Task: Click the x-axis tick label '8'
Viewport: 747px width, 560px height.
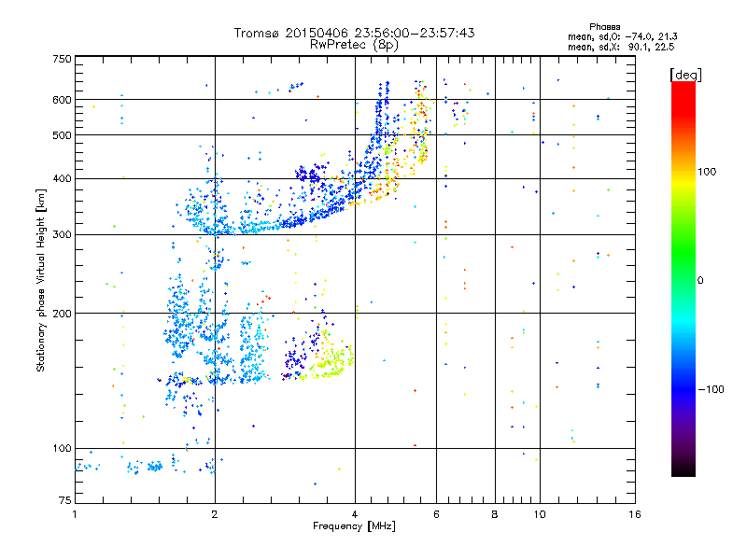Action: pos(495,514)
